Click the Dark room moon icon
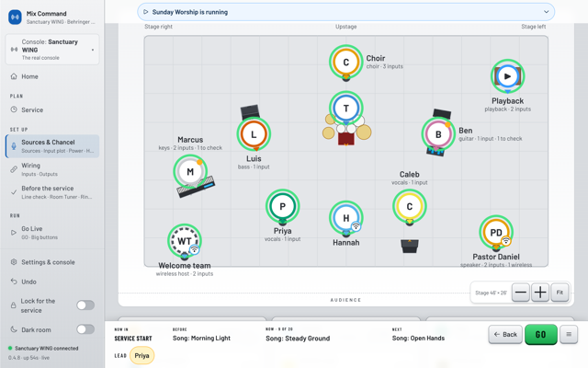Image resolution: width=588 pixels, height=368 pixels. [14, 329]
